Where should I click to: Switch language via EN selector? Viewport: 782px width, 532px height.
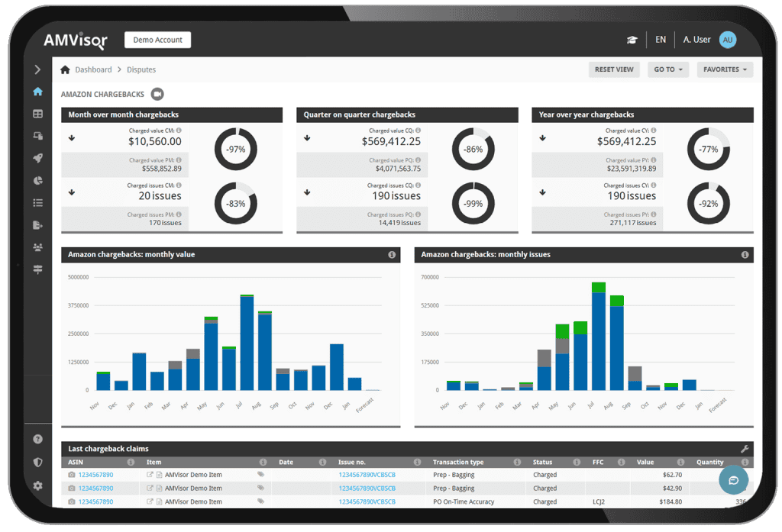[660, 40]
